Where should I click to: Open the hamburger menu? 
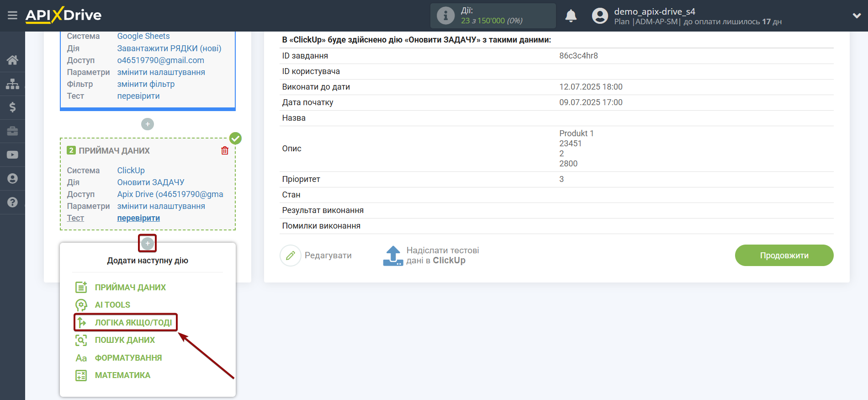point(12,16)
